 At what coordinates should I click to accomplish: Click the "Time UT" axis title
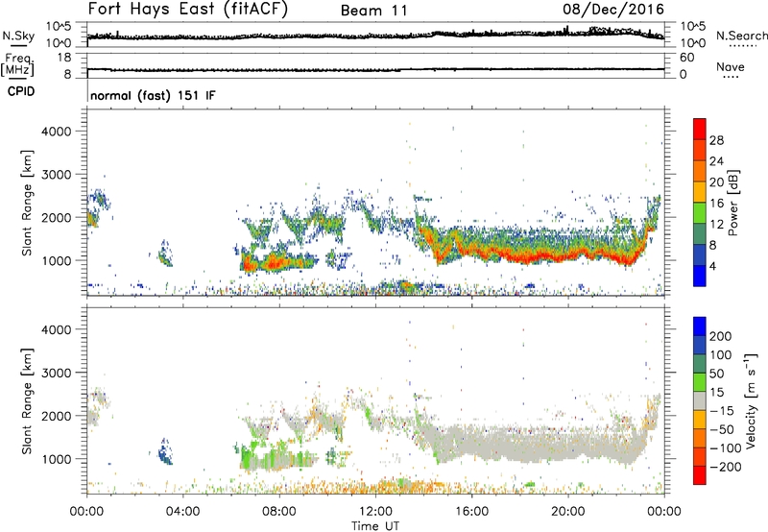point(375,526)
